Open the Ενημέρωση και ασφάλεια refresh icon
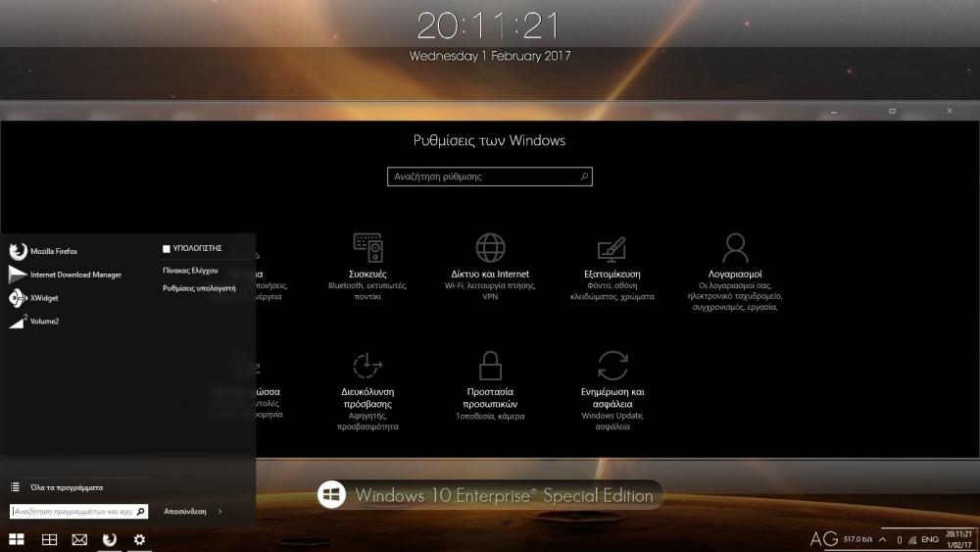Screen dimensions: 980x552 pyautogui.click(x=612, y=365)
